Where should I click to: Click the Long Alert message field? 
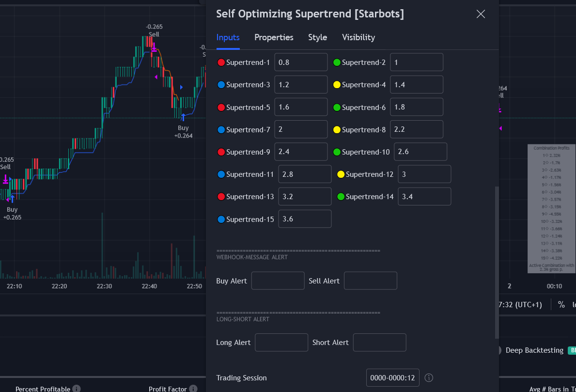coord(281,343)
